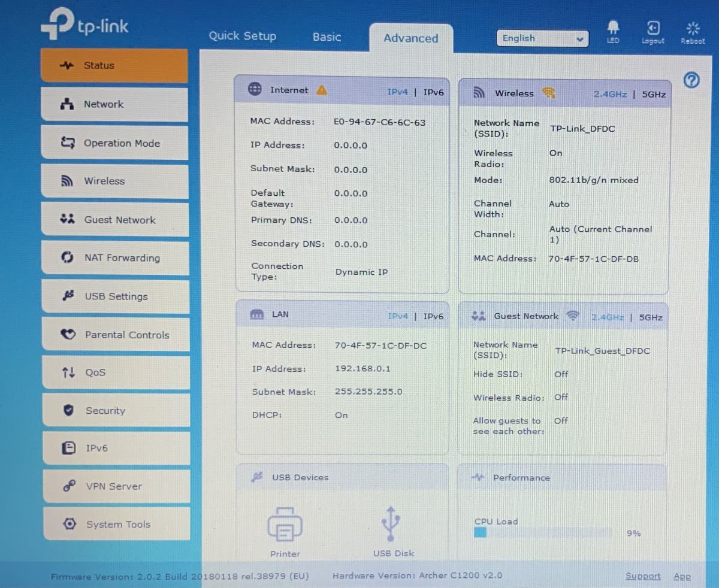719x588 pixels.
Task: Open the Quick Setup tab
Action: pos(242,36)
